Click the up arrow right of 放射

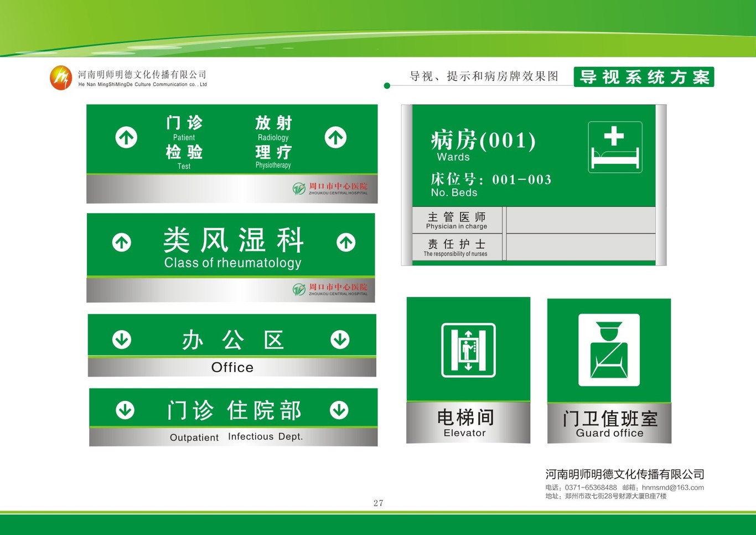coord(335,137)
